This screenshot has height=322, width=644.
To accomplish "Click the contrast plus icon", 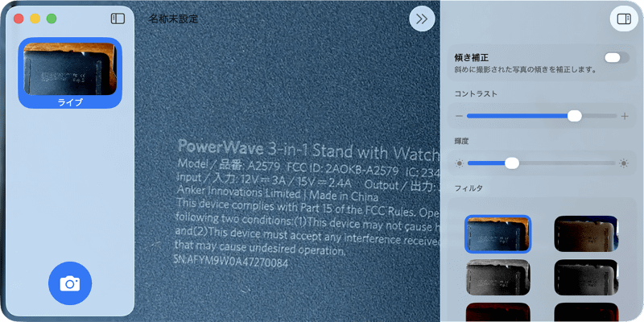I will [x=625, y=116].
